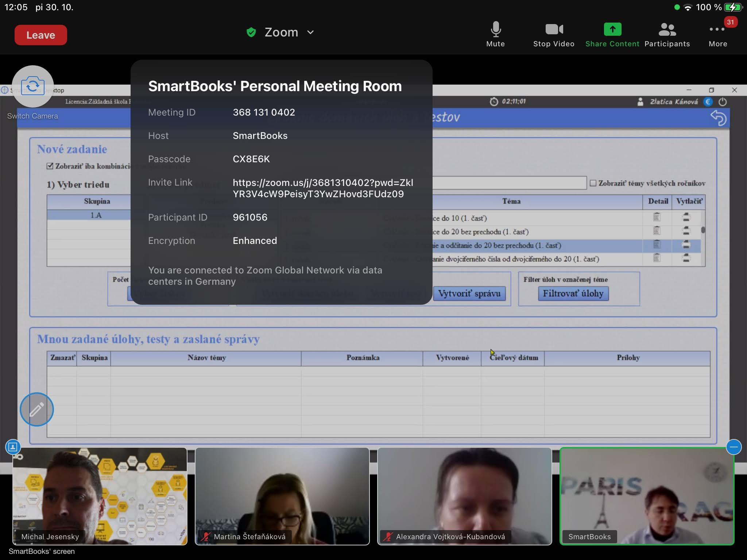Click the Skupina header in class table
747x560 pixels.
[x=97, y=201]
